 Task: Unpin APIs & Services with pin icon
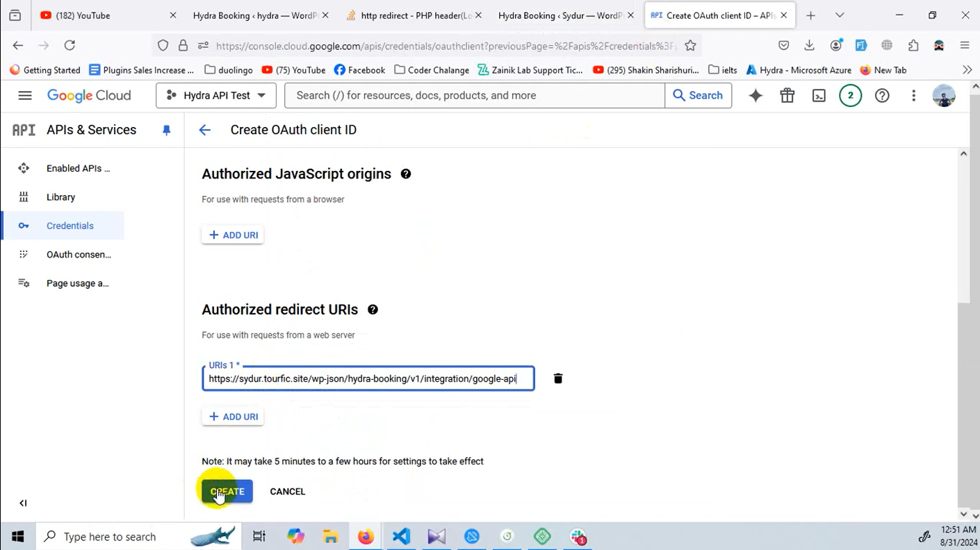[167, 130]
